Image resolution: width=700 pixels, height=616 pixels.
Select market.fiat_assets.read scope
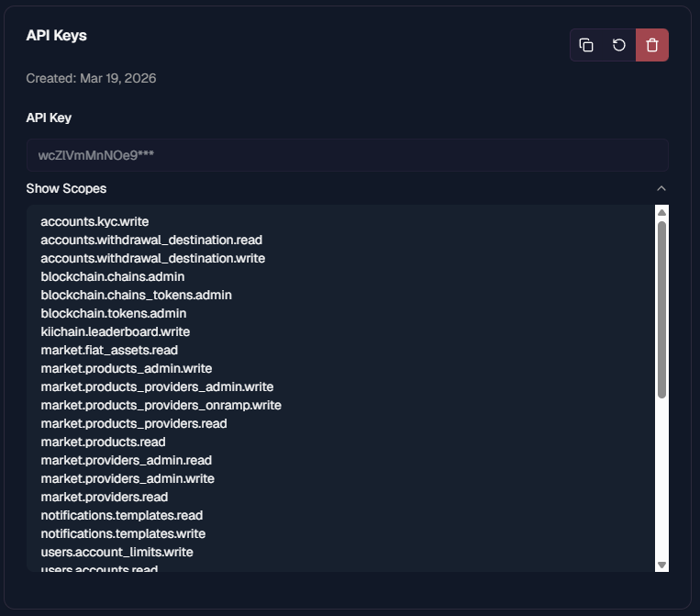pyautogui.click(x=109, y=350)
